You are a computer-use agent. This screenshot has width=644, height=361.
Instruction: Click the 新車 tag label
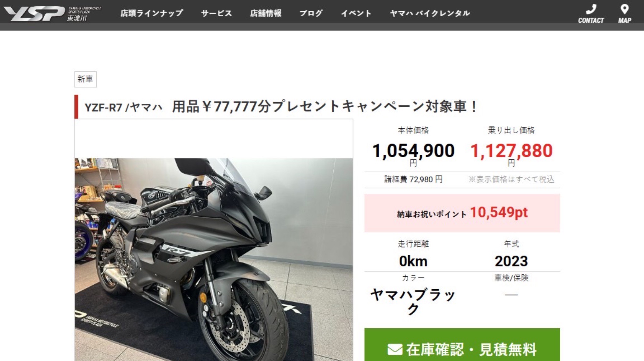[x=85, y=79]
